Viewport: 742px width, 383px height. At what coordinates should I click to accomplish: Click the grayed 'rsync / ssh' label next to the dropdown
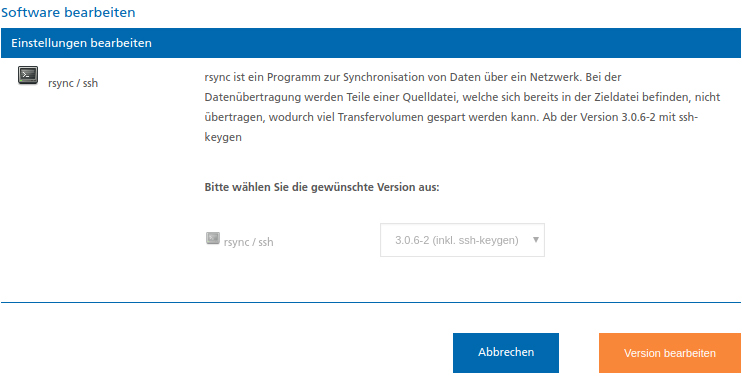248,242
